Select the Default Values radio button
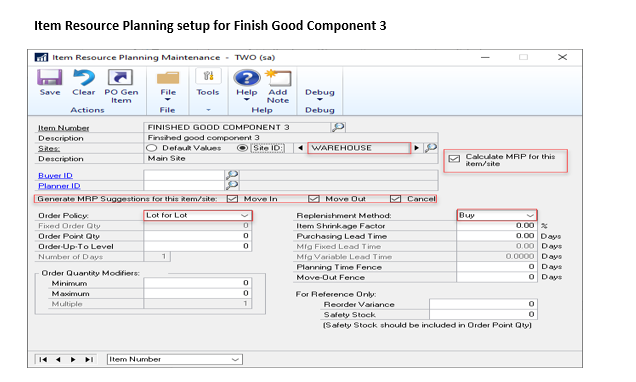Viewport: 636px width, 382px height. click(151, 148)
